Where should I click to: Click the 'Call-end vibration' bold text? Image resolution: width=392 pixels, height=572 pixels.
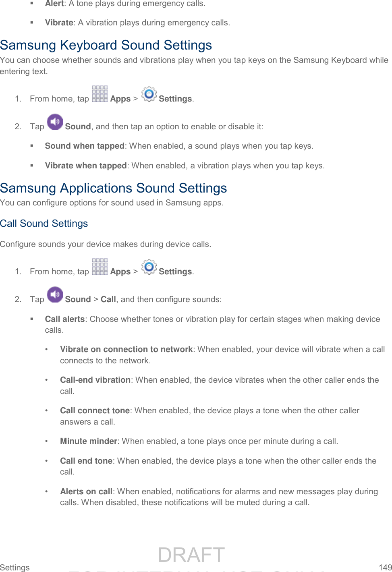pos(95,380)
